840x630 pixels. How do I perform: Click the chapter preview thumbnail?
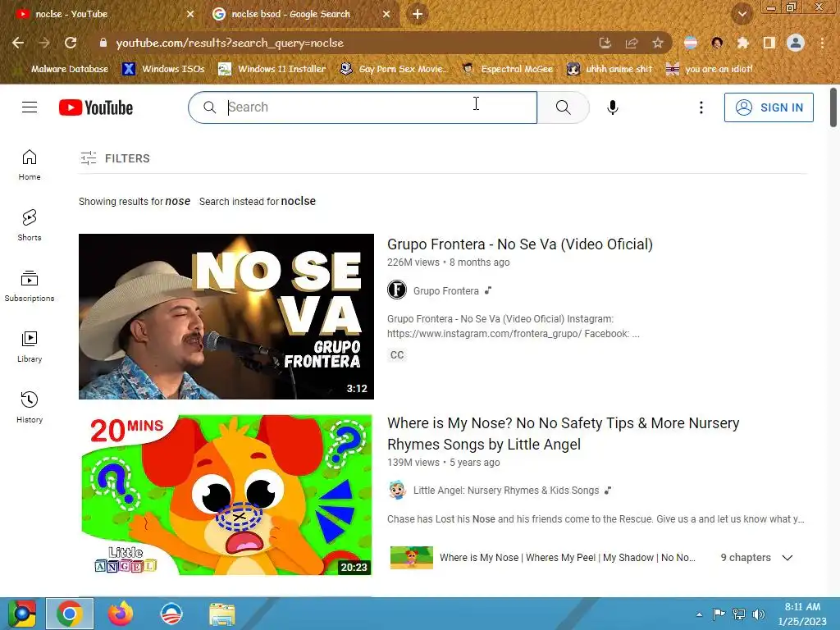coord(412,557)
